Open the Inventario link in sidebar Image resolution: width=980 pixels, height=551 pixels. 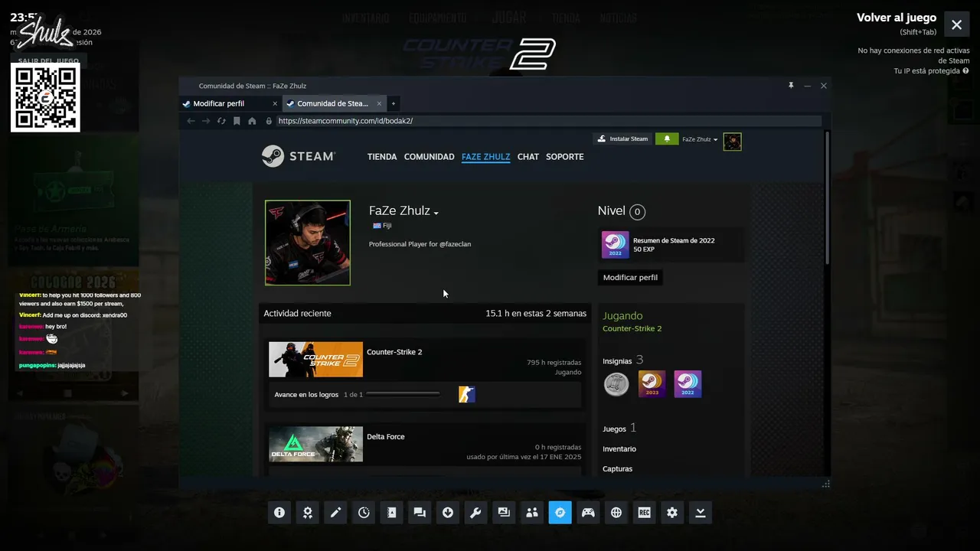[619, 449]
